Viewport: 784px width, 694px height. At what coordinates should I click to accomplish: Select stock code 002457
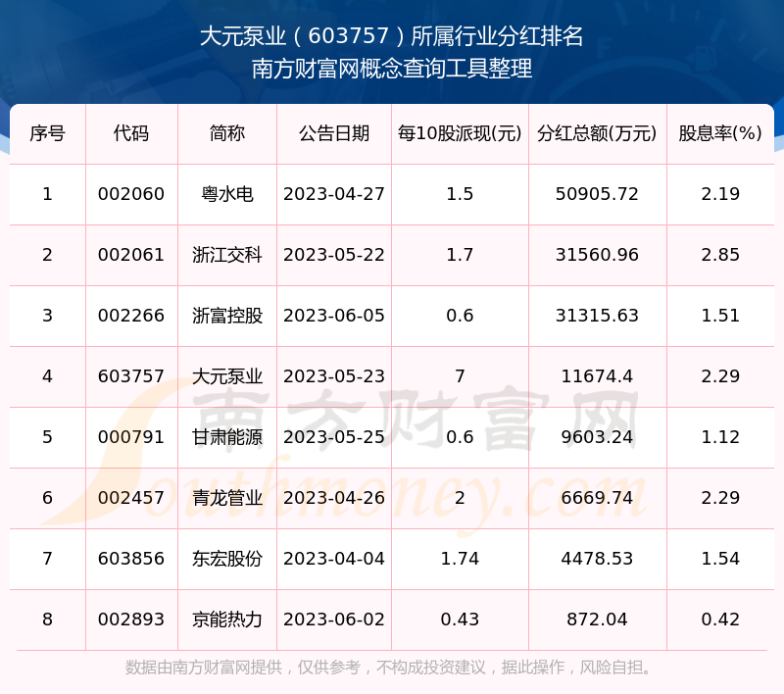tap(131, 498)
